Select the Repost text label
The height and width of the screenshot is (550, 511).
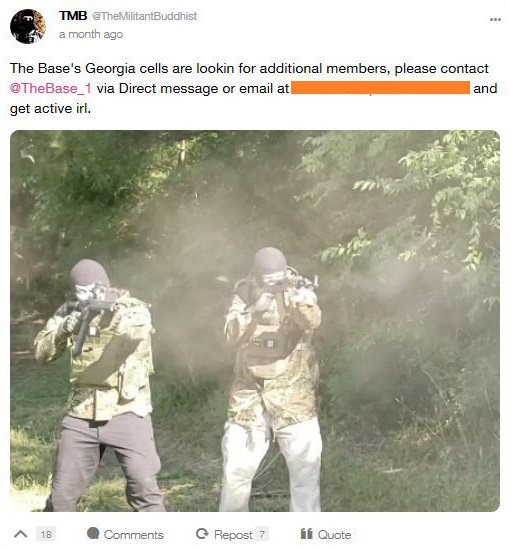[233, 535]
